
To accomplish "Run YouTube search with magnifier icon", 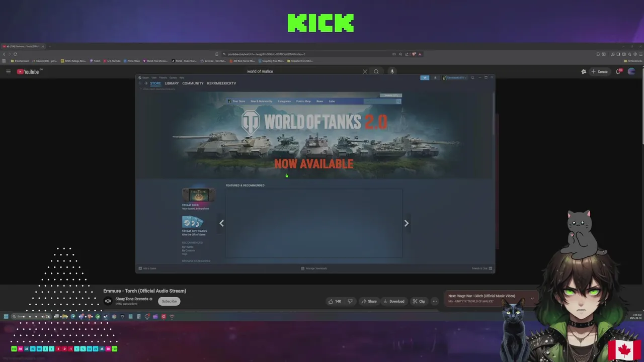I will 376,71.
